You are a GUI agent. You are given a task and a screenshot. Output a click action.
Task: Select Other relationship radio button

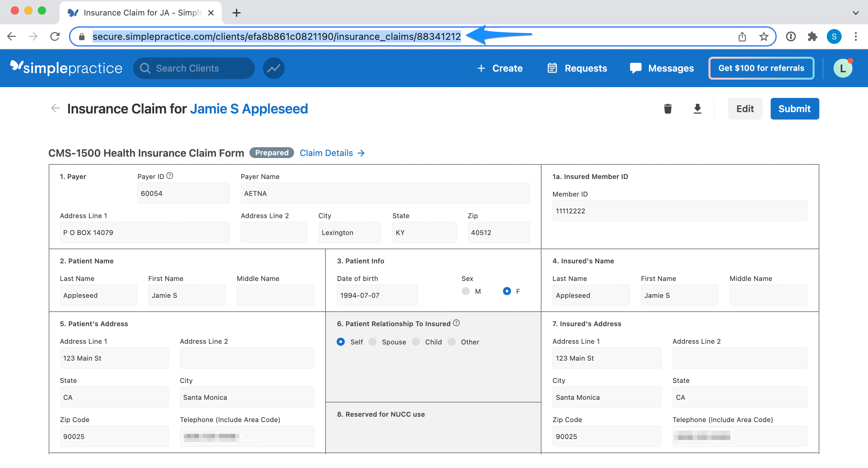451,342
